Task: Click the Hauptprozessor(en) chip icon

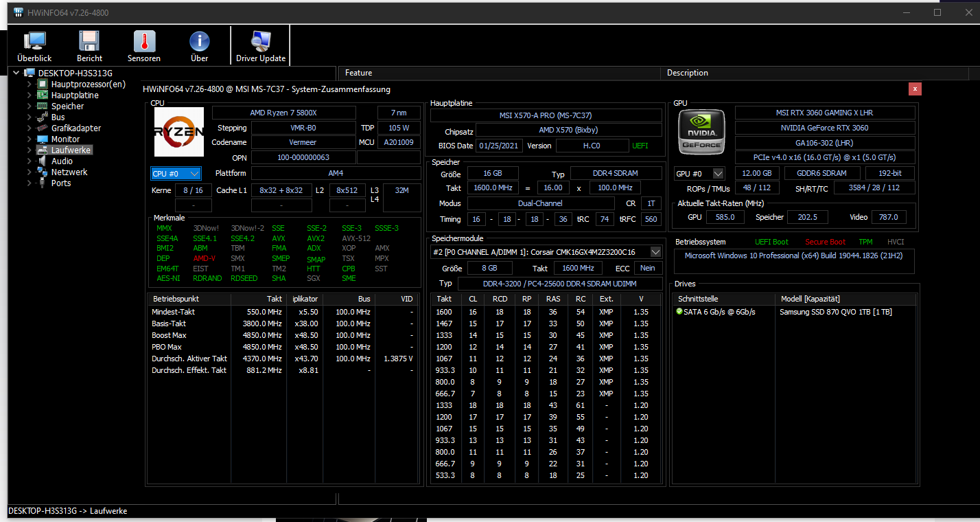Action: tap(43, 84)
